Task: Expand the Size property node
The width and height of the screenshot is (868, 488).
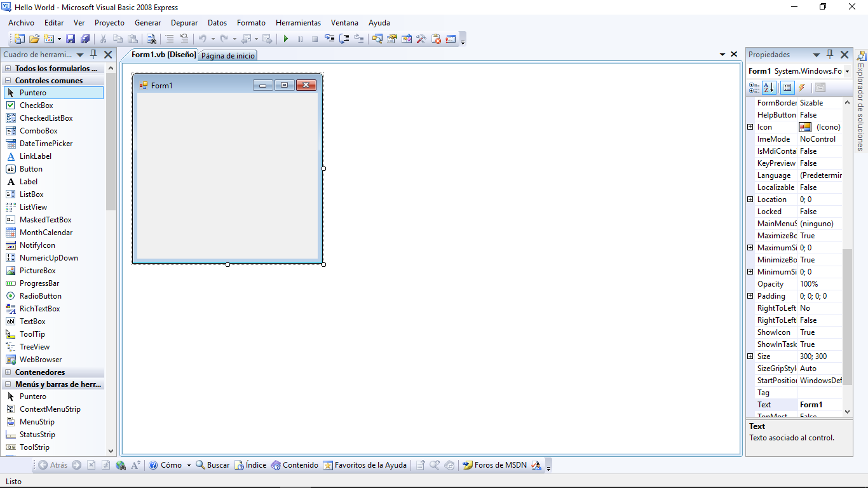Action: coord(750,356)
